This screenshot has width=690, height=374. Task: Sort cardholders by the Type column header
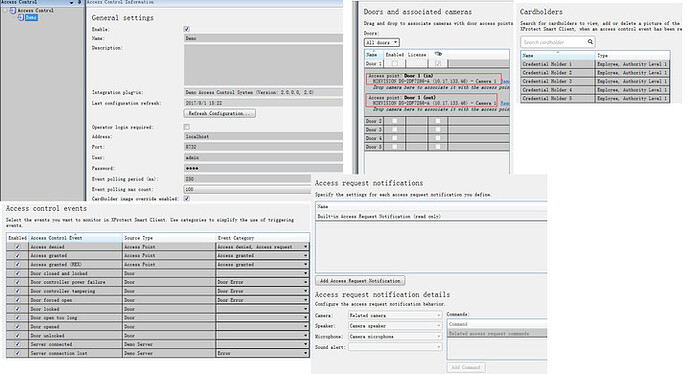633,55
